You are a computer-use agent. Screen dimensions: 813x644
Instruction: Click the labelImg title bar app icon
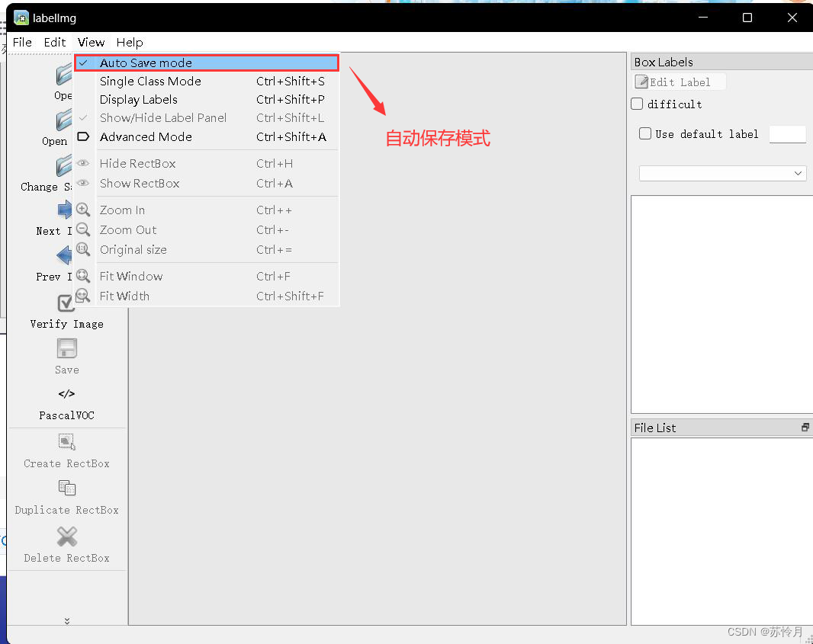[21, 18]
